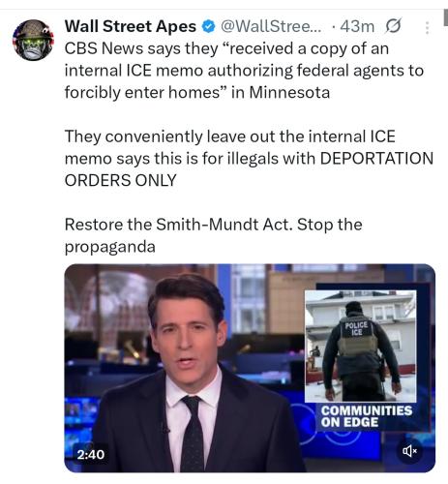Image resolution: width=448 pixels, height=484 pixels.
Task: Select the COMMUNITIES ON EDGE caption
Action: (367, 416)
